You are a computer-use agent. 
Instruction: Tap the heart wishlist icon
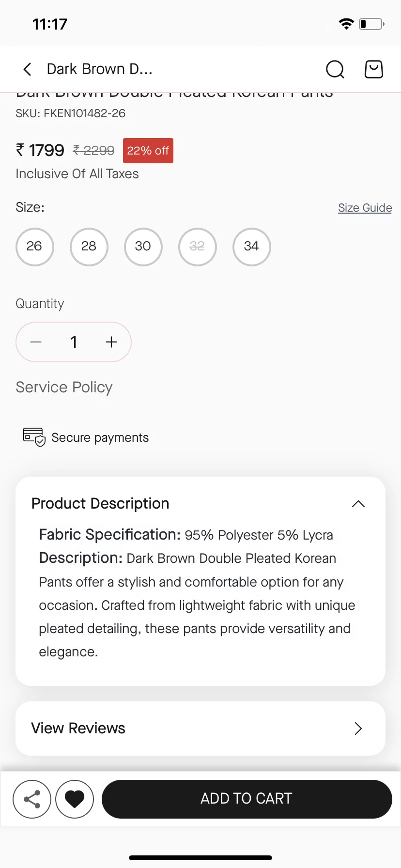[75, 799]
